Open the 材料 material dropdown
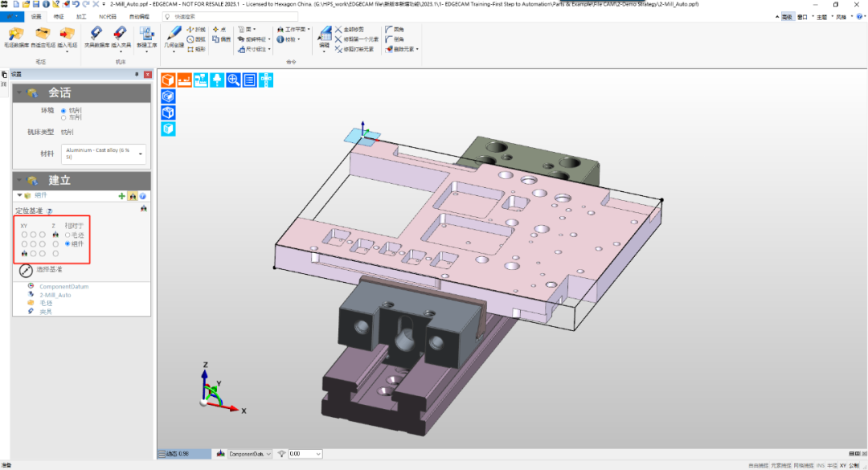868x470 pixels. [104, 153]
